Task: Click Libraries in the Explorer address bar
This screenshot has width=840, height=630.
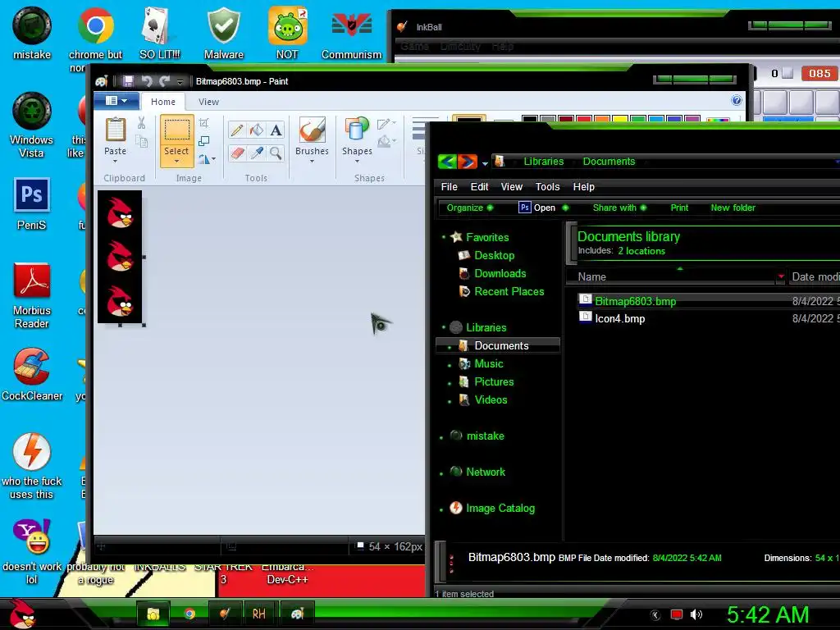Action: point(543,162)
